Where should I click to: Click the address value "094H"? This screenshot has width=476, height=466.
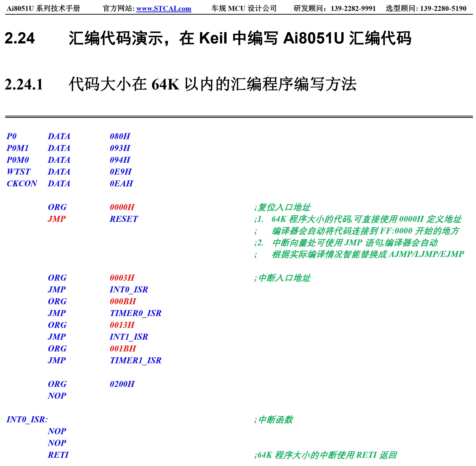click(x=120, y=160)
